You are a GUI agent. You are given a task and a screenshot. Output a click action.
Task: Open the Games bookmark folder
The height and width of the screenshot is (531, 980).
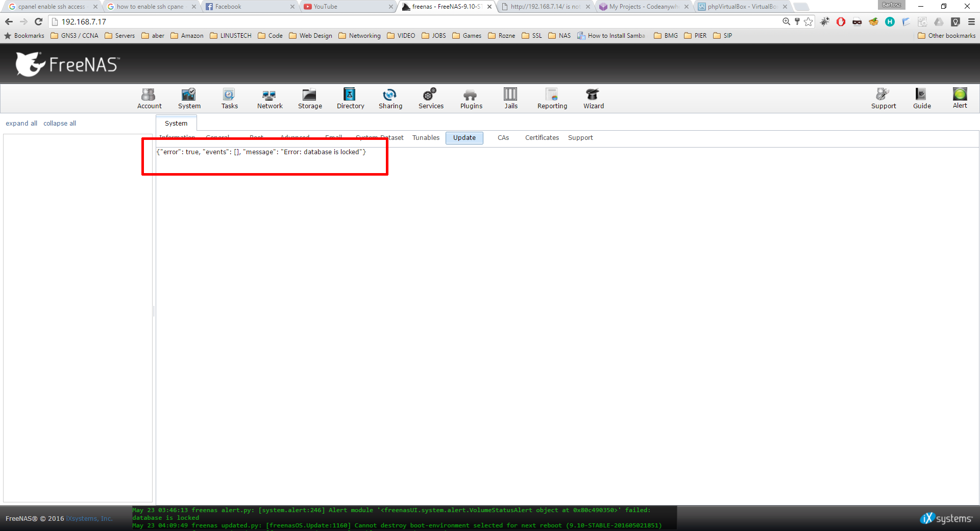click(x=467, y=36)
